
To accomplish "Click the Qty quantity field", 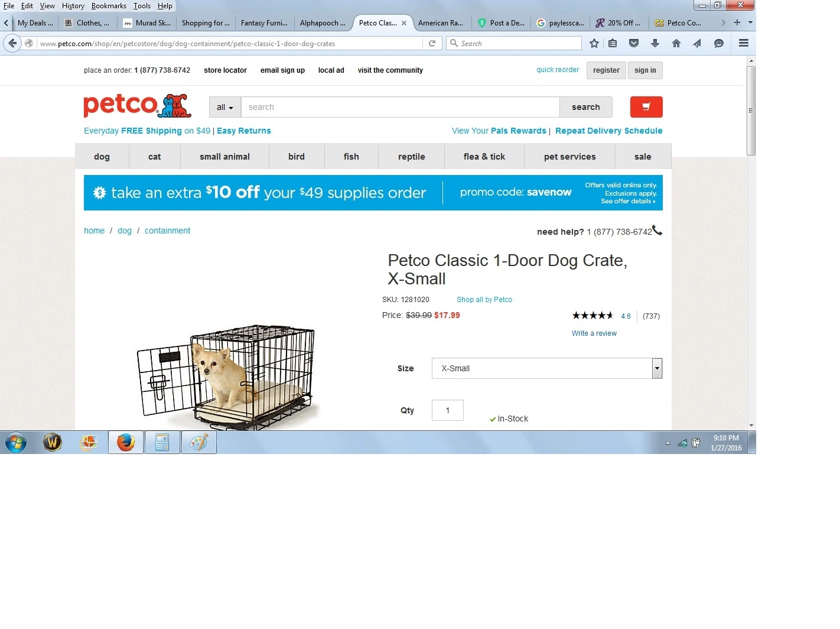I will pyautogui.click(x=448, y=410).
